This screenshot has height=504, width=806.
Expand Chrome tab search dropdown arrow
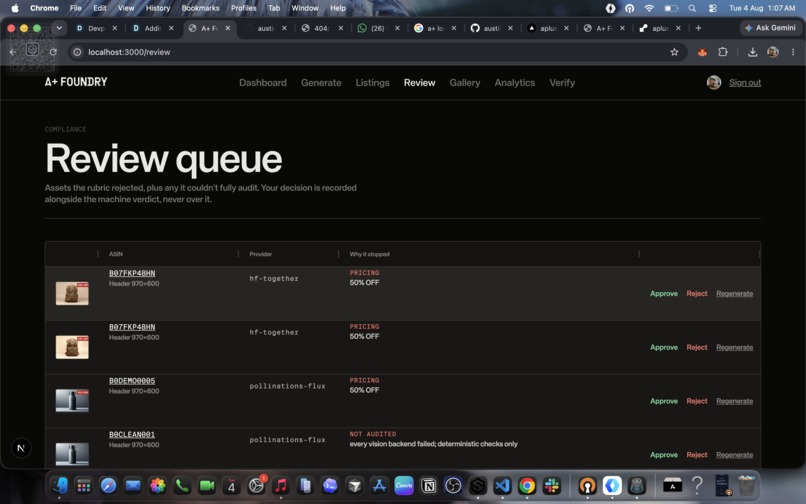point(59,28)
